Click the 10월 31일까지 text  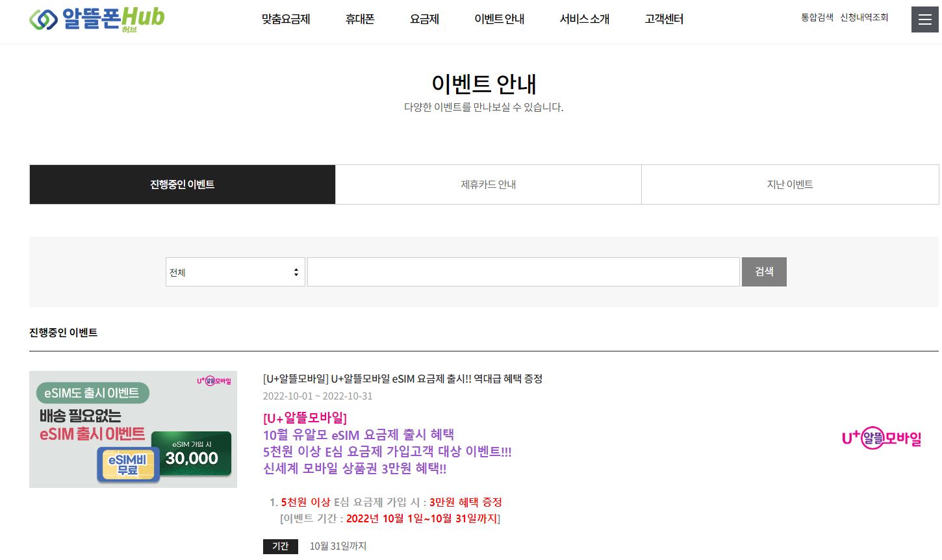[x=338, y=546]
